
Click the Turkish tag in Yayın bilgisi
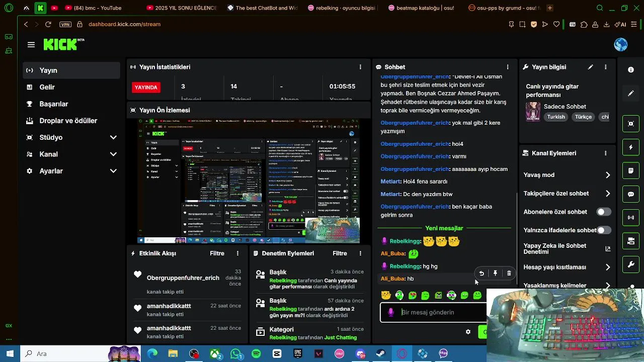556,117
